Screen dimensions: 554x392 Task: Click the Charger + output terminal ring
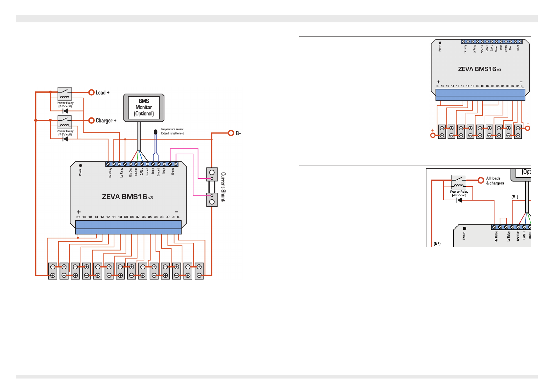[91, 121]
